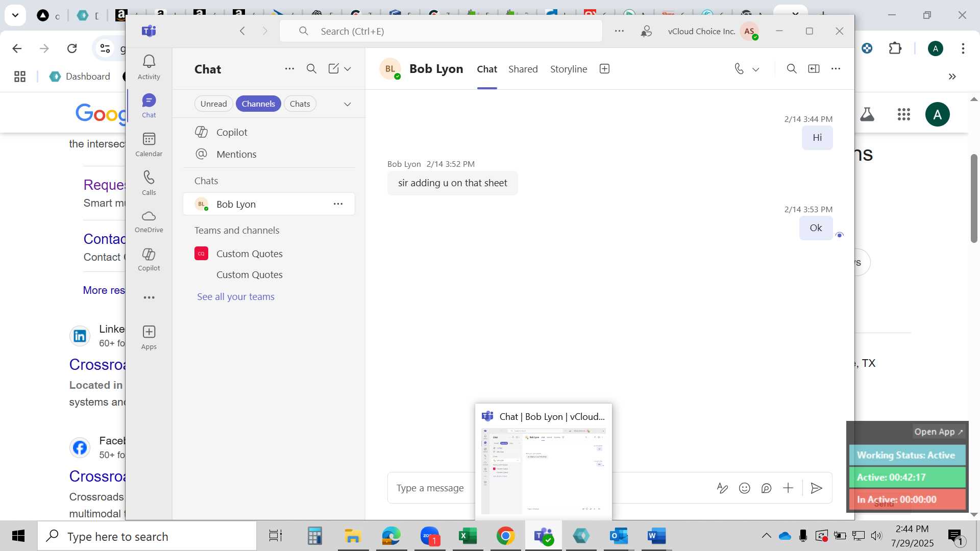Open Calls in Teams sidebar
This screenshot has height=551, width=980.
tap(149, 183)
